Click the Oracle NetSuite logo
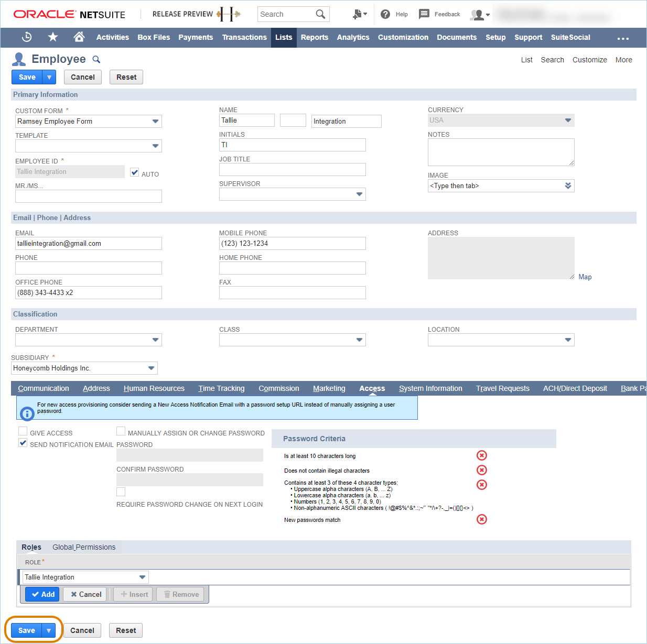This screenshot has height=644, width=647. click(69, 14)
